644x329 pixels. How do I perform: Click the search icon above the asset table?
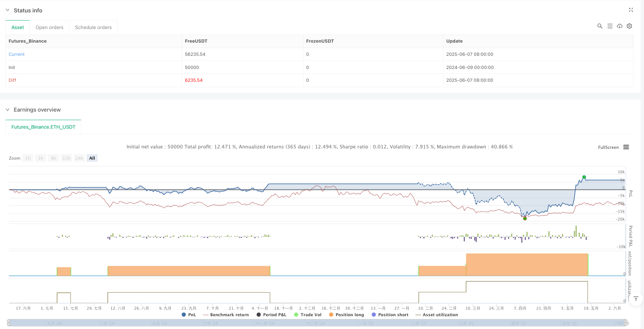600,26
